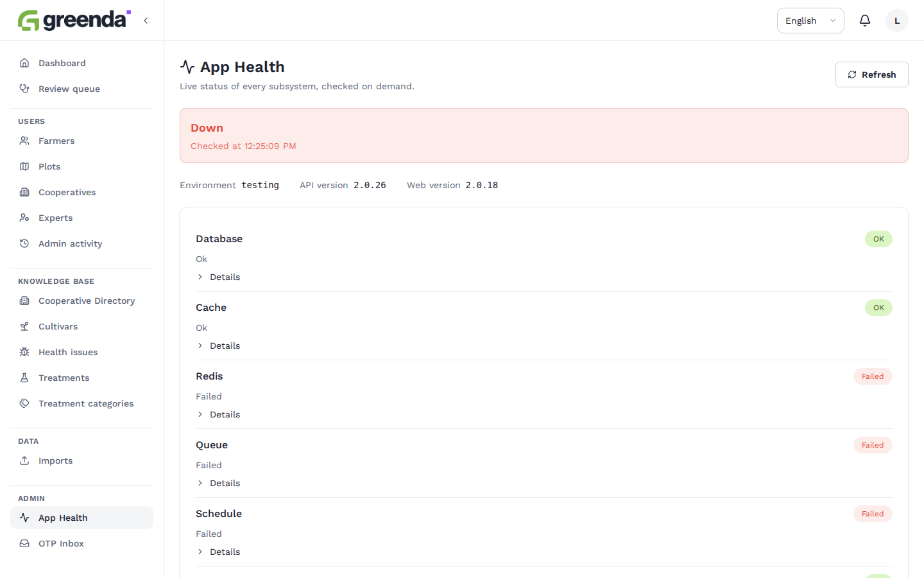
Task: Click the Database OK badge
Action: tap(878, 239)
